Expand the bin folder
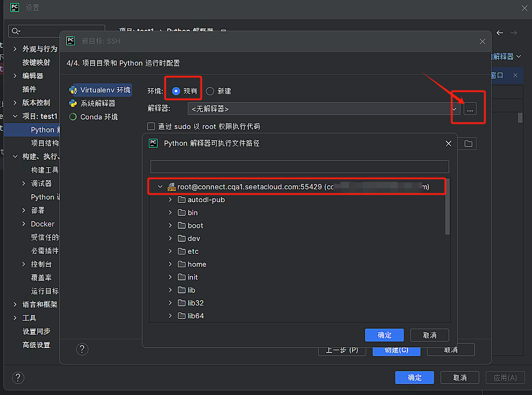 170,213
